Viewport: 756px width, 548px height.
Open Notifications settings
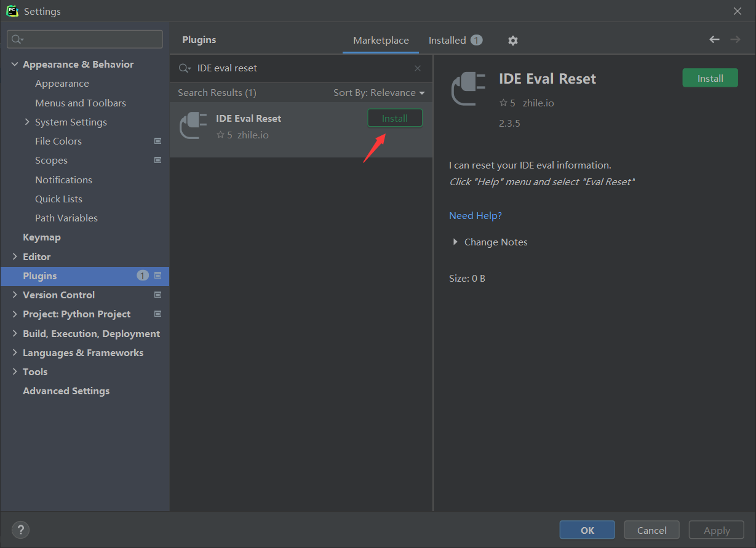tap(63, 180)
